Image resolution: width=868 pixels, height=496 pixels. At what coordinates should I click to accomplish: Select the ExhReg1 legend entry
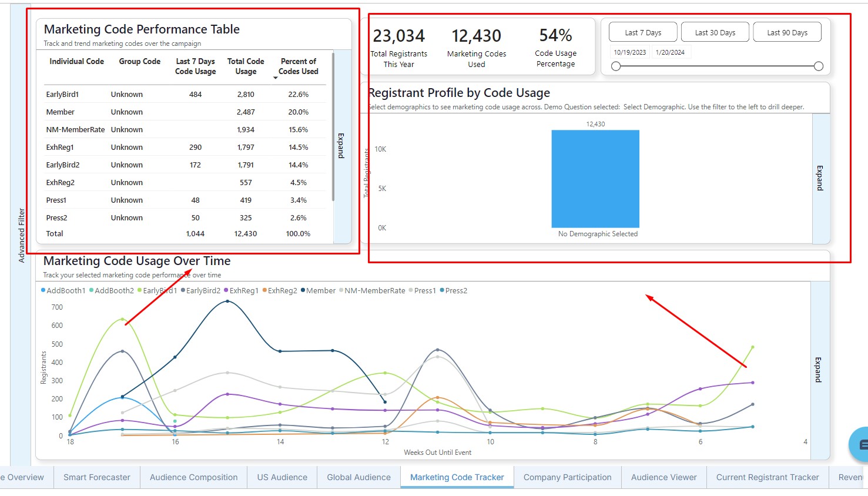click(242, 290)
